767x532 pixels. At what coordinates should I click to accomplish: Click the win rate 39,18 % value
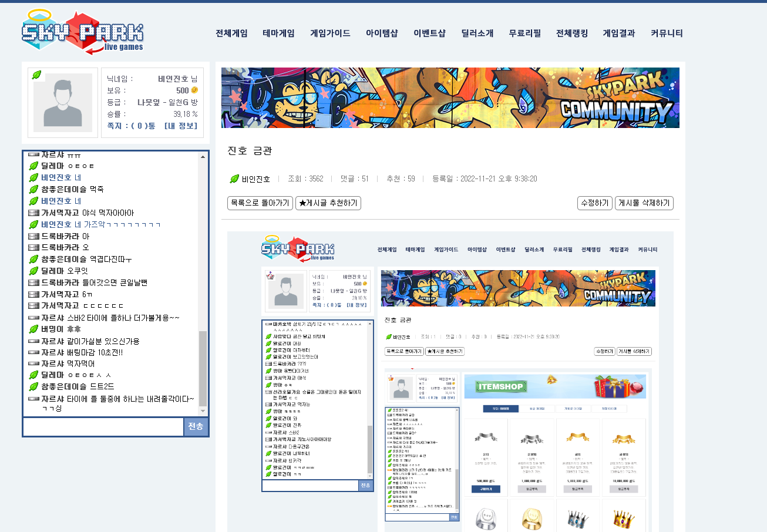pos(186,114)
